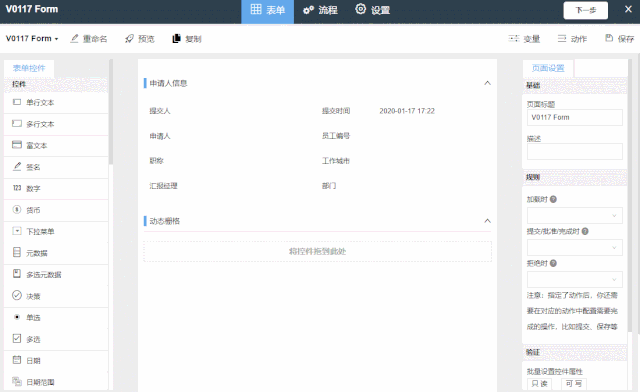Screen dimensions: 640x392
Task: Click the right settings panel scrollbar
Action: (x=630, y=196)
